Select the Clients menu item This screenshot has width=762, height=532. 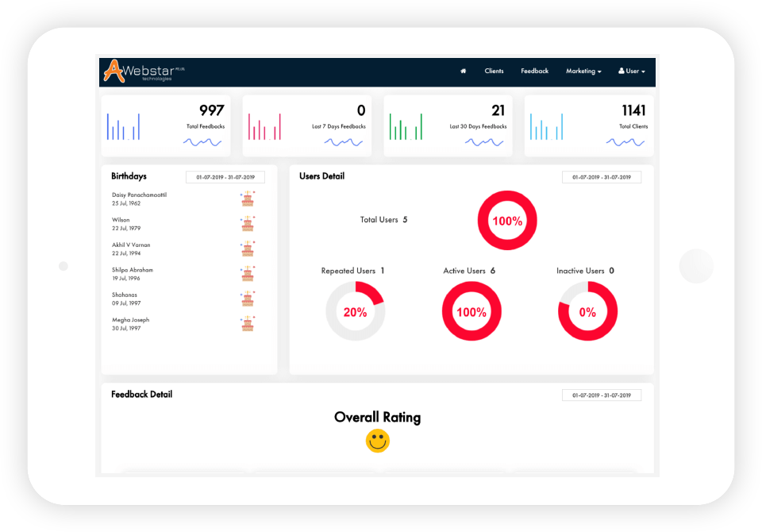tap(494, 71)
